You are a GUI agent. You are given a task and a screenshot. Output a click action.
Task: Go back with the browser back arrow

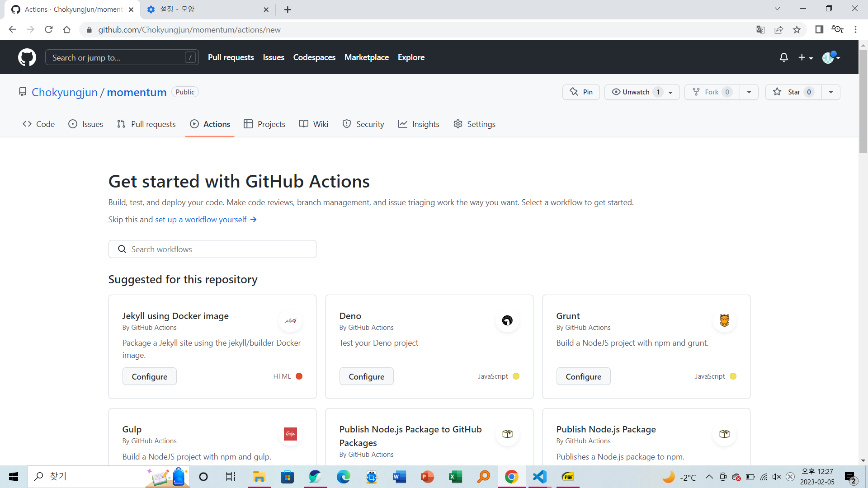(13, 30)
